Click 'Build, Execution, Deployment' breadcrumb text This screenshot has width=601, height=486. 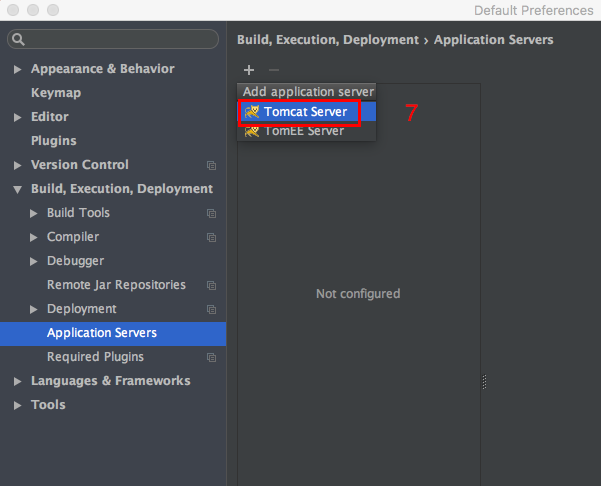click(x=328, y=40)
